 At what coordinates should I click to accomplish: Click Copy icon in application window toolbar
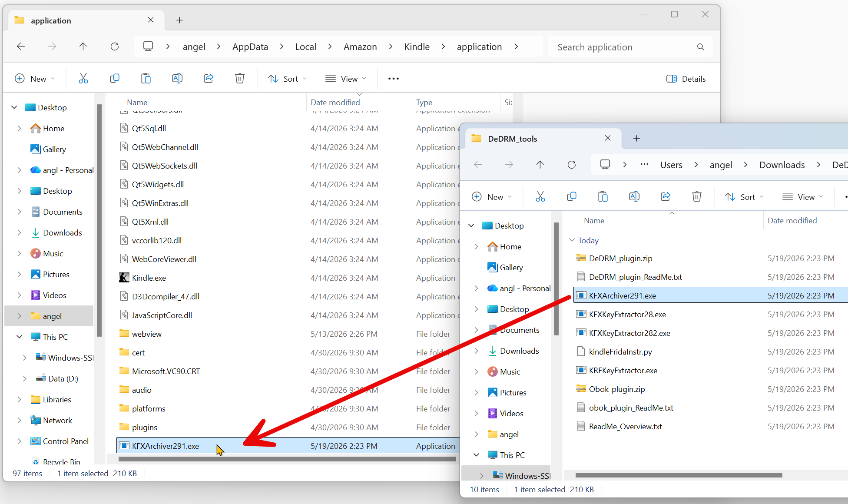click(x=114, y=79)
